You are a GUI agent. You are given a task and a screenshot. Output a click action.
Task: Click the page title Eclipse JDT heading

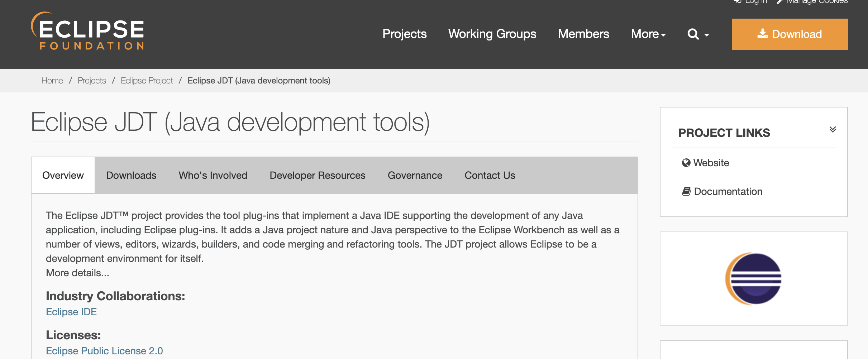230,123
